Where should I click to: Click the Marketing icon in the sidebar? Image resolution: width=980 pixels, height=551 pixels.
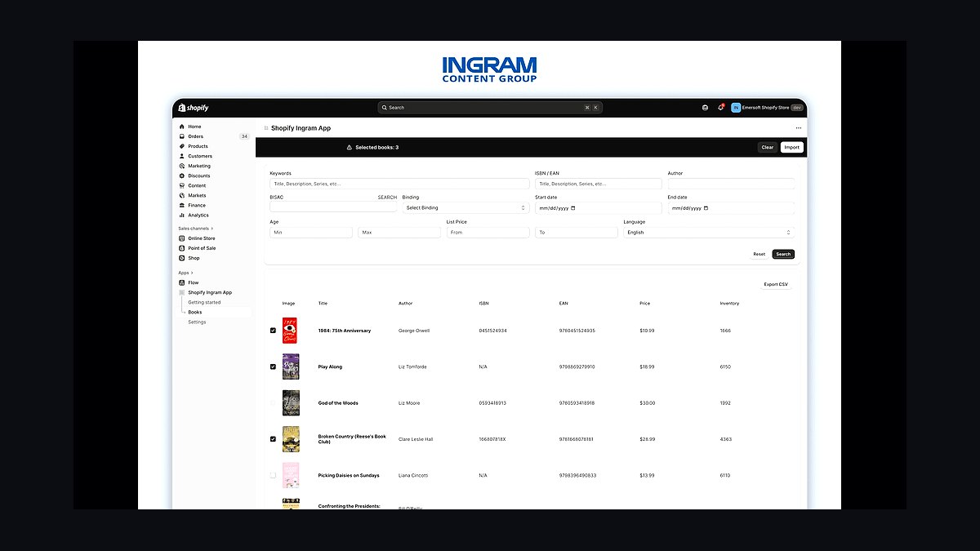coord(181,166)
